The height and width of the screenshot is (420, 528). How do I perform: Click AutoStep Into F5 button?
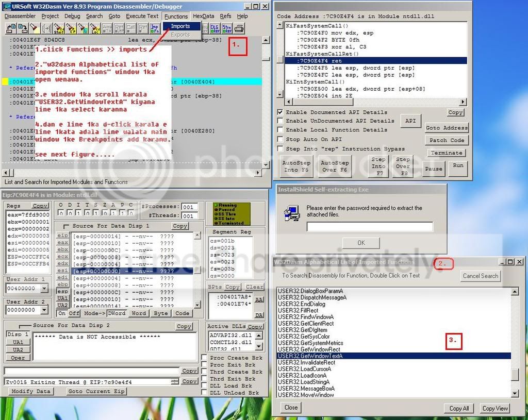point(296,166)
